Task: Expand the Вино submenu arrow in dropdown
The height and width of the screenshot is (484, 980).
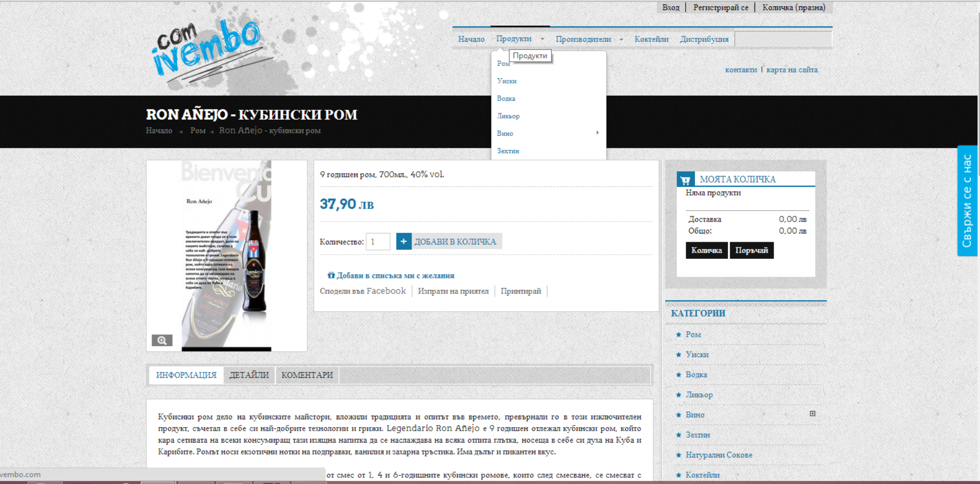Action: (597, 133)
